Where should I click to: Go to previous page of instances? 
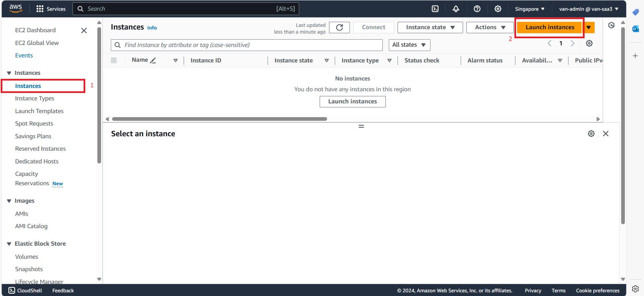(x=550, y=43)
